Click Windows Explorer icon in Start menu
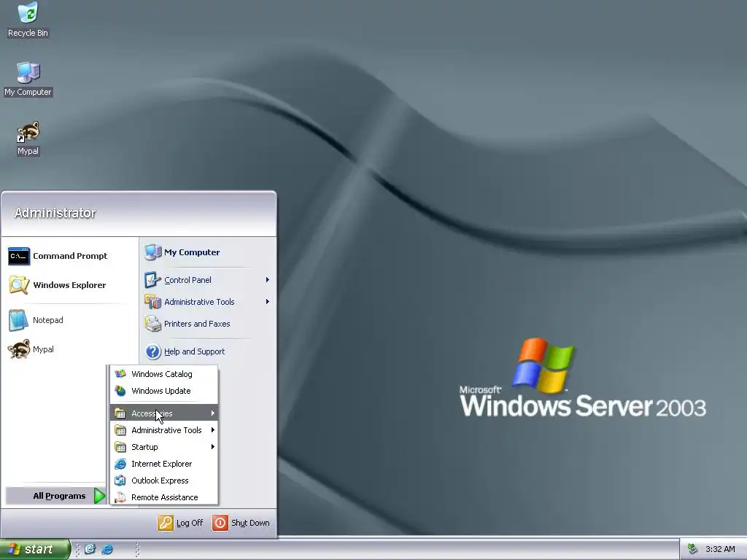The image size is (747, 560). pyautogui.click(x=18, y=285)
